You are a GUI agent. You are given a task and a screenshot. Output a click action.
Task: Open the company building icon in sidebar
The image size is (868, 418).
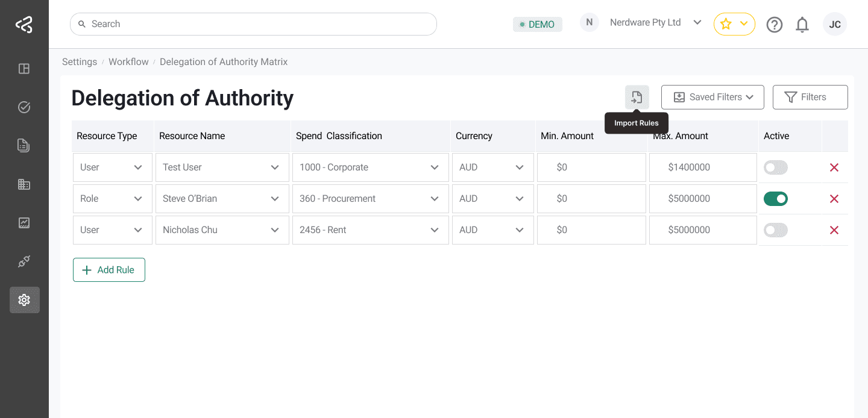point(24,184)
